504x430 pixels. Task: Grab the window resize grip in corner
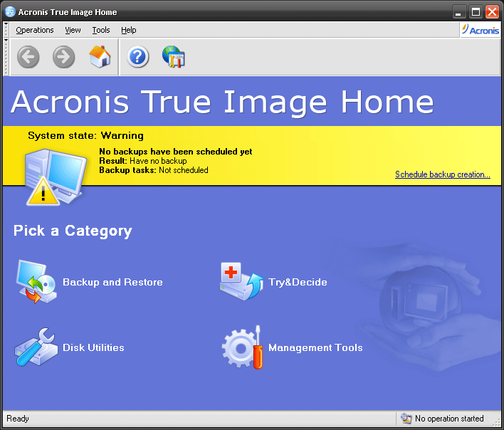coord(497,422)
